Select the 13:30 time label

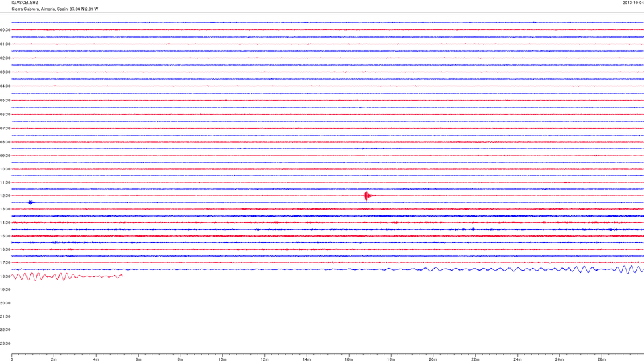5,209
